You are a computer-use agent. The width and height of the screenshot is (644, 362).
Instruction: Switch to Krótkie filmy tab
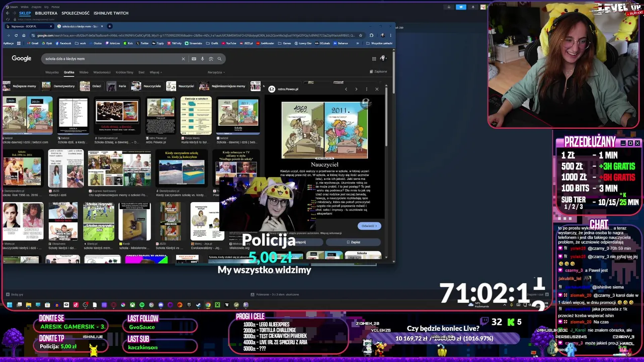click(124, 72)
